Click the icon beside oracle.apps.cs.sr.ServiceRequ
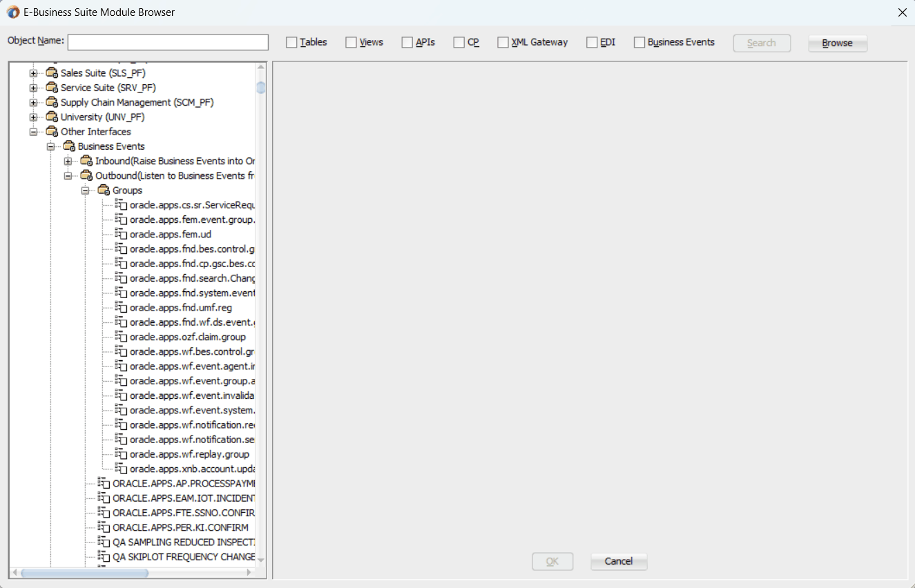Image resolution: width=915 pixels, height=588 pixels. (x=121, y=204)
